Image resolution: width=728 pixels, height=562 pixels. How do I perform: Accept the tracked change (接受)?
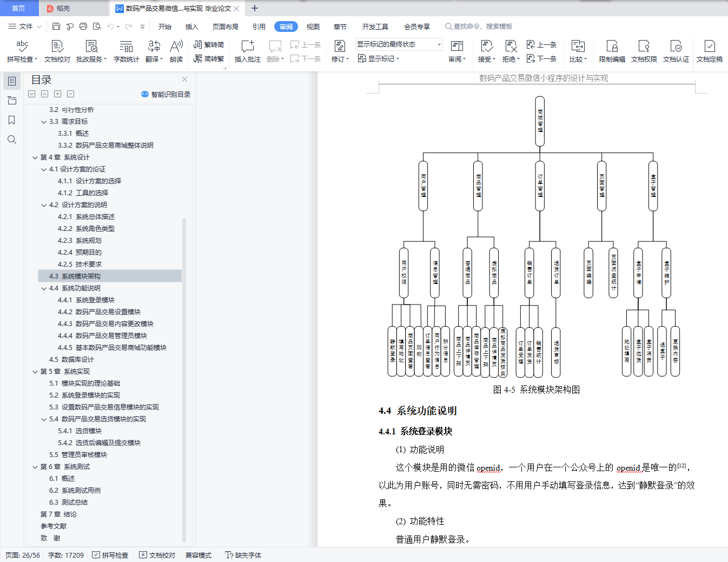coord(487,51)
